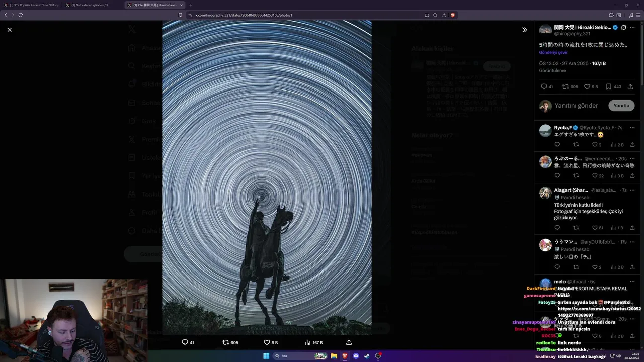Collapse the reply sidebar with the double-chevron
Image resolution: width=644 pixels, height=362 pixels.
[x=524, y=30]
